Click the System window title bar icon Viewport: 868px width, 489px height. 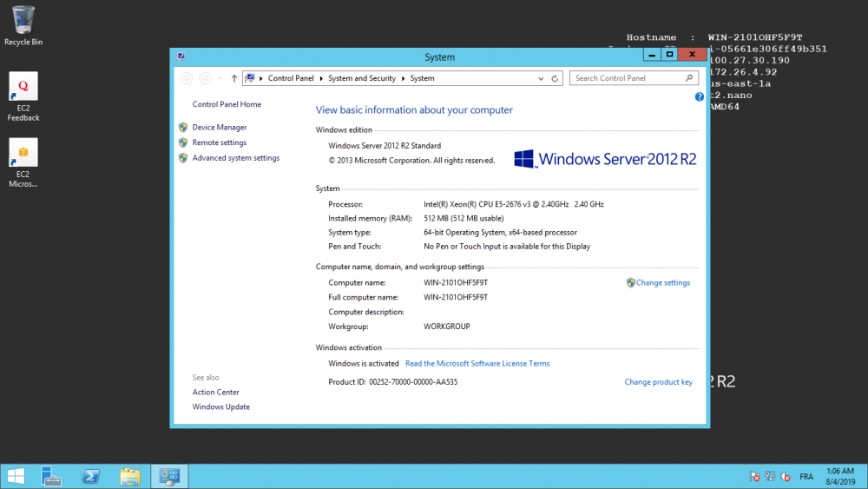(181, 56)
